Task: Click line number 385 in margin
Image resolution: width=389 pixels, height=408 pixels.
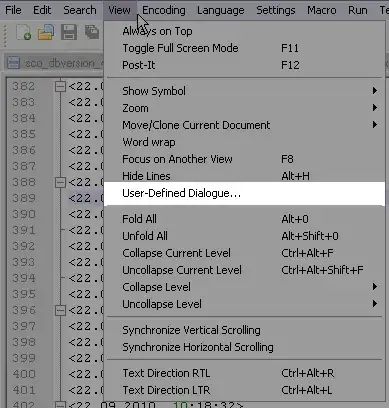Action: pyautogui.click(x=24, y=134)
